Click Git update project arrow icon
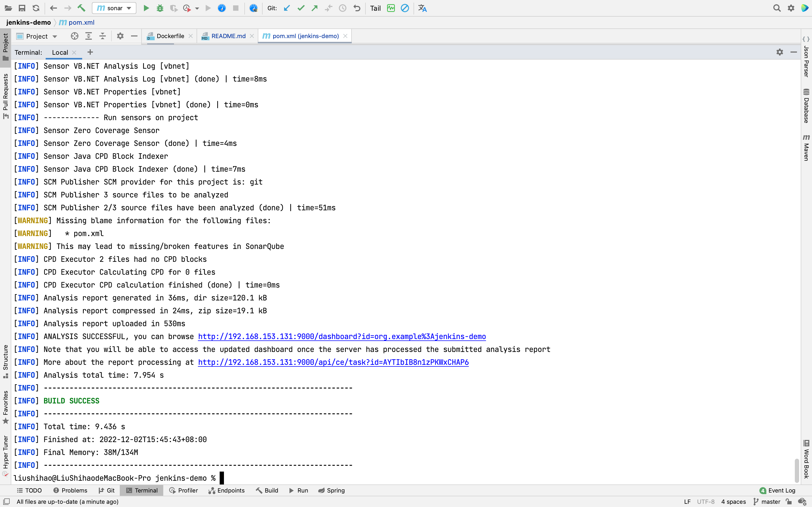The image size is (812, 507). [x=287, y=8]
